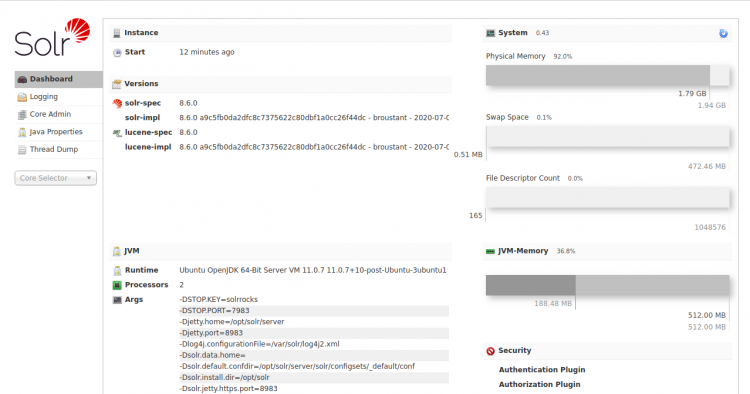Open the Core Selector dropdown
Image resolution: width=750 pixels, height=394 pixels.
click(55, 178)
